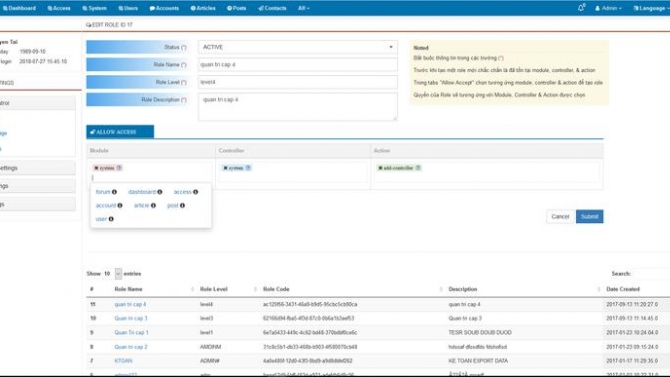Show info for system module tag
The width and height of the screenshot is (670, 377).
click(x=119, y=168)
